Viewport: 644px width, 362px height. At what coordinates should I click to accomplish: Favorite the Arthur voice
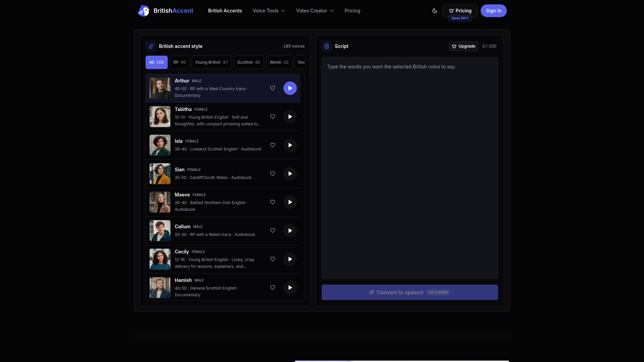pos(273,88)
